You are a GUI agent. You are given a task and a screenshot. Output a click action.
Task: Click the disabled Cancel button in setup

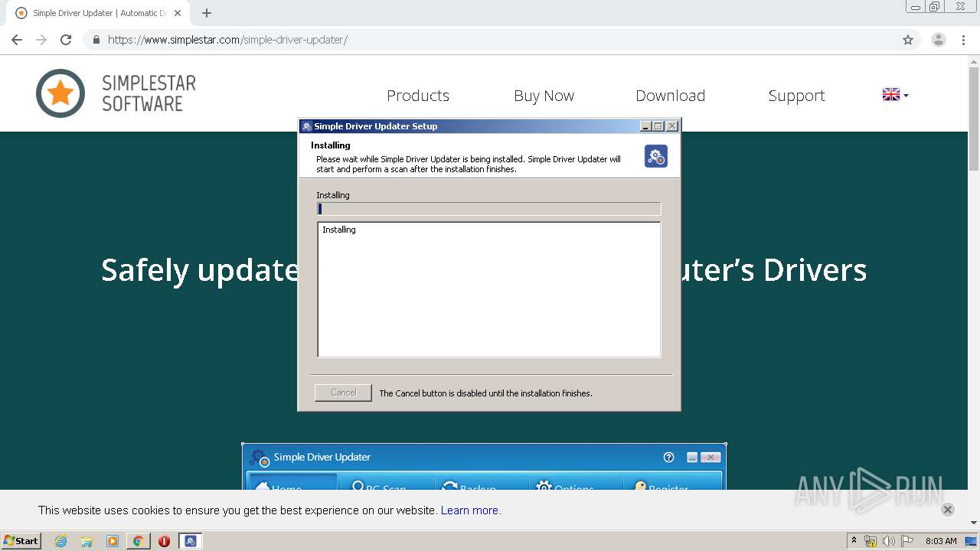[x=343, y=393]
